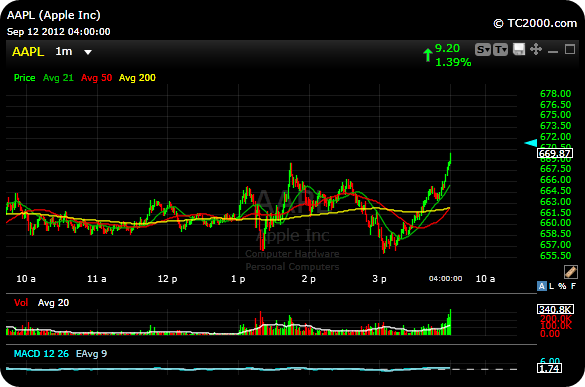
Task: Click the 655.50 price scale label
Action: (556, 256)
